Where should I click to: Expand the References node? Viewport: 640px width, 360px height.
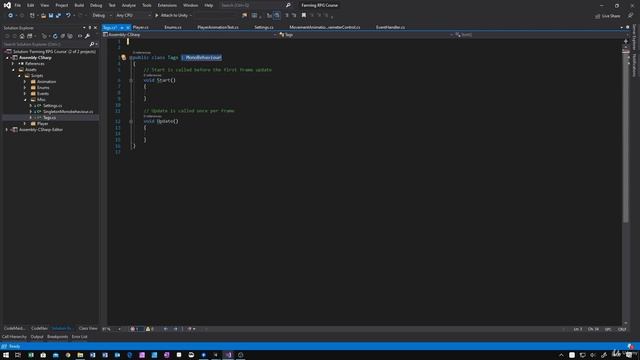[x=13, y=64]
